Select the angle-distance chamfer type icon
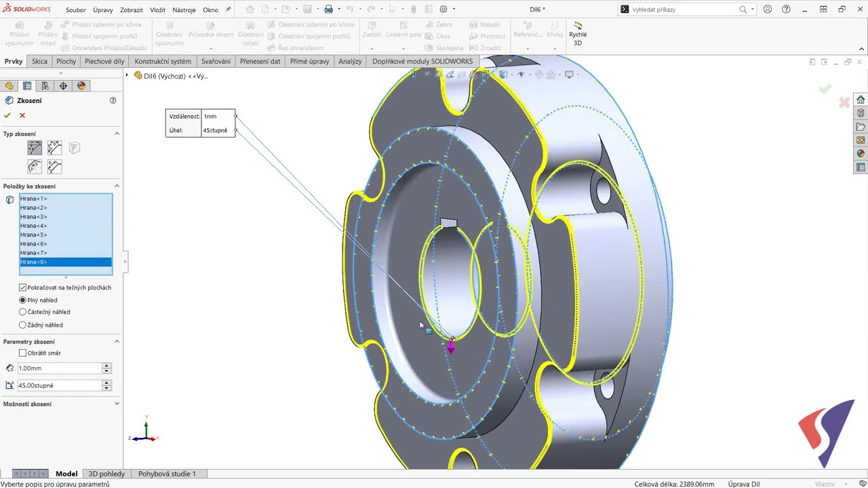Image resolution: width=868 pixels, height=488 pixels. pos(35,148)
